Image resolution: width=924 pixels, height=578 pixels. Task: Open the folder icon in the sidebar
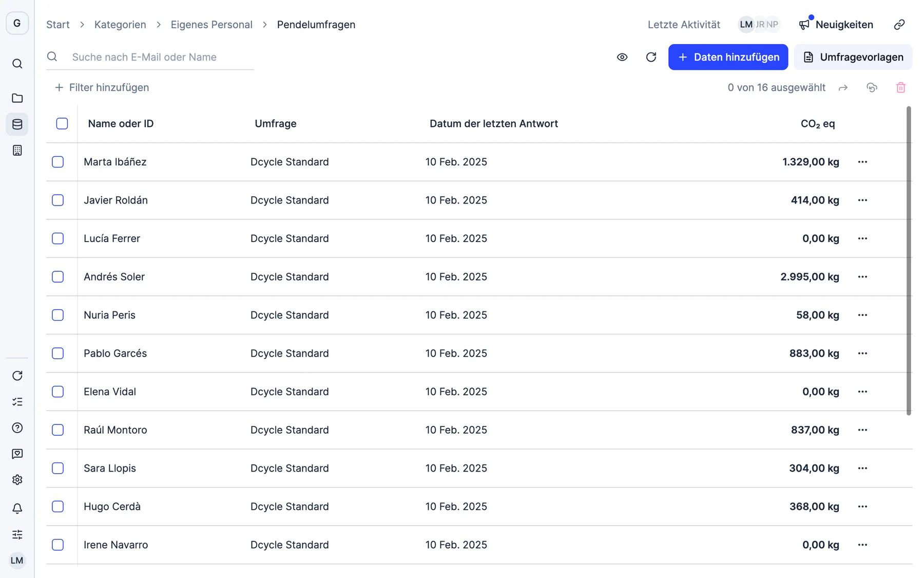[17, 98]
